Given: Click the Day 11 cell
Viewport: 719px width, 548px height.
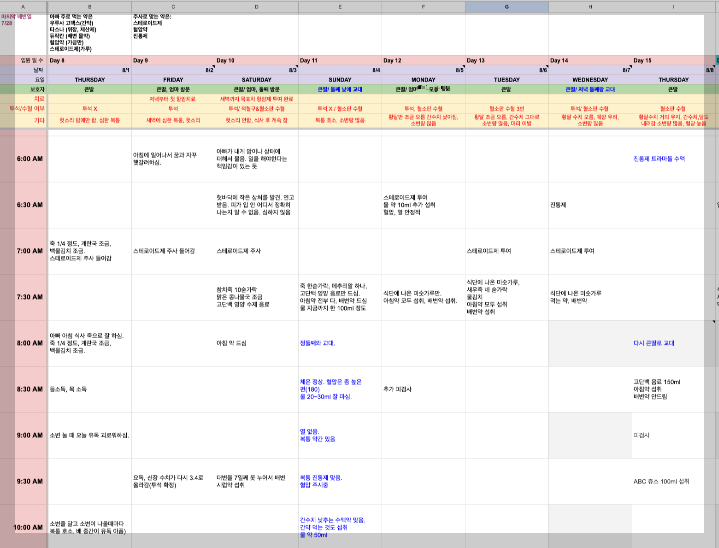Looking at the screenshot, I should click(340, 60).
